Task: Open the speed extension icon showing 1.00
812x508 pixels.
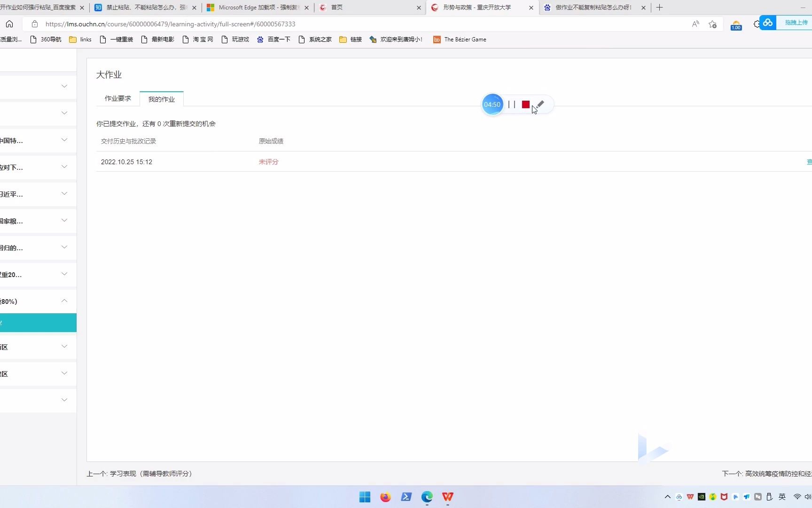Action: pos(736,25)
